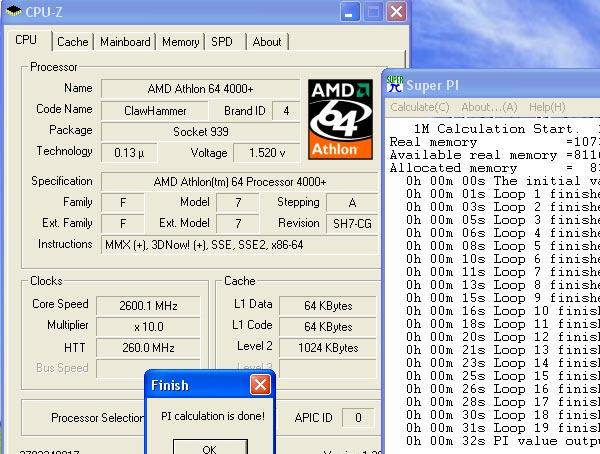600x454 pixels.
Task: Switch to the Cache tab
Action: point(72,42)
